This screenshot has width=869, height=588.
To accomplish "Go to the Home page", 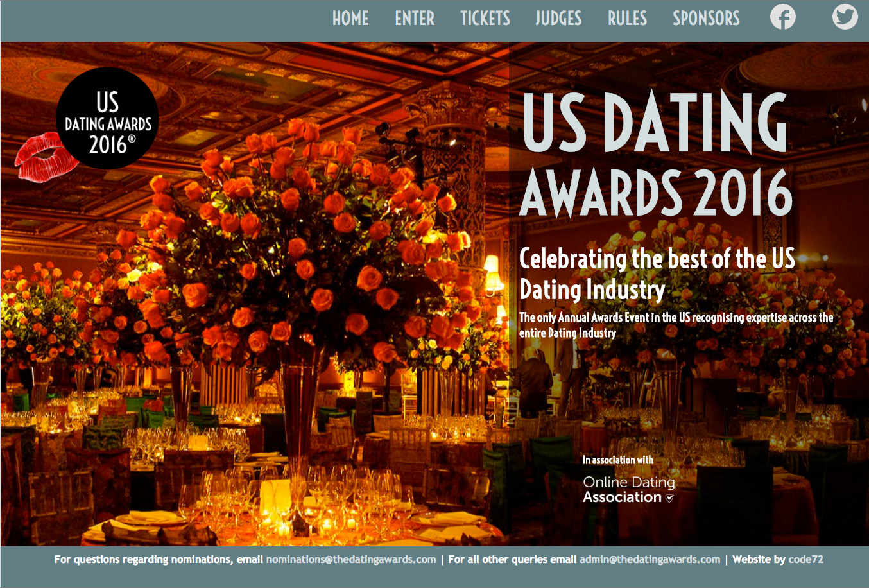I will (x=350, y=19).
